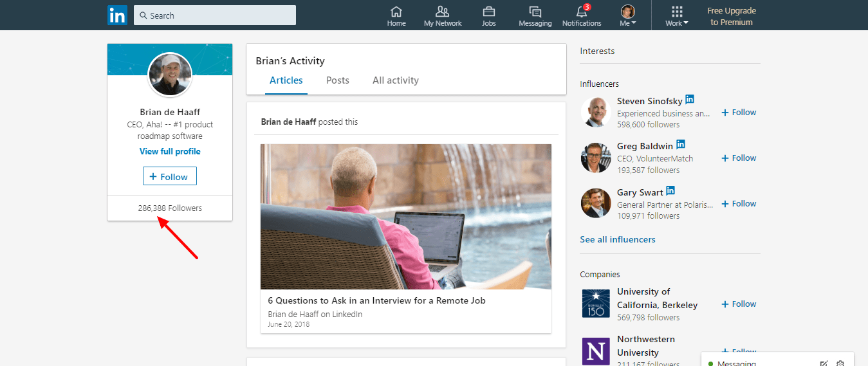Click Gary Swart avatar

coord(595,203)
